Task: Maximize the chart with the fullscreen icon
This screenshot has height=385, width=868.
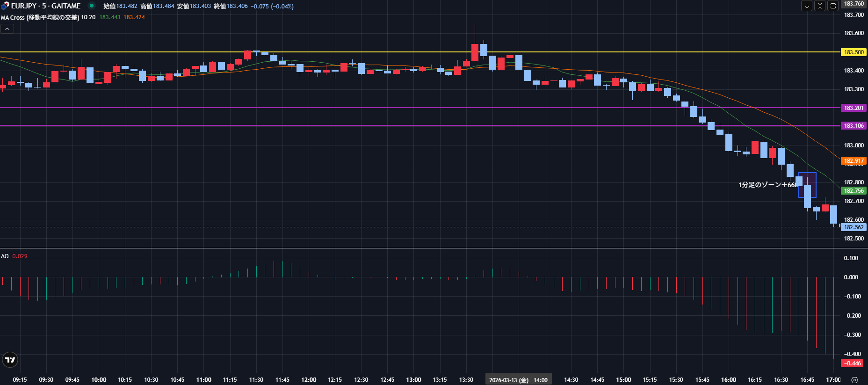Action: [x=833, y=6]
